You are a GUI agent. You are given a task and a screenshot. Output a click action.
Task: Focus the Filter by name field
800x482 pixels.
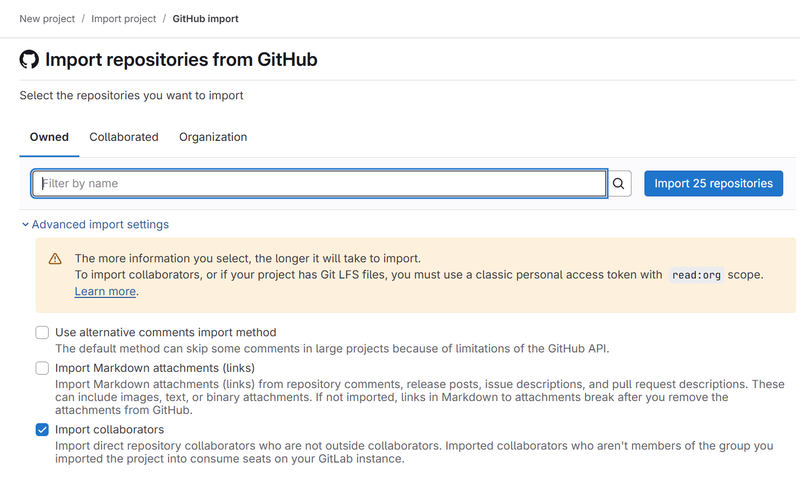tap(320, 184)
